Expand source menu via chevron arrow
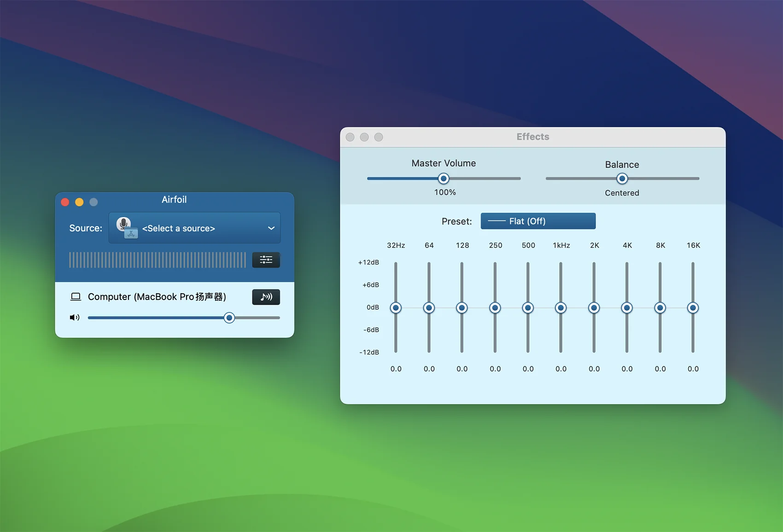783x532 pixels. click(x=271, y=228)
